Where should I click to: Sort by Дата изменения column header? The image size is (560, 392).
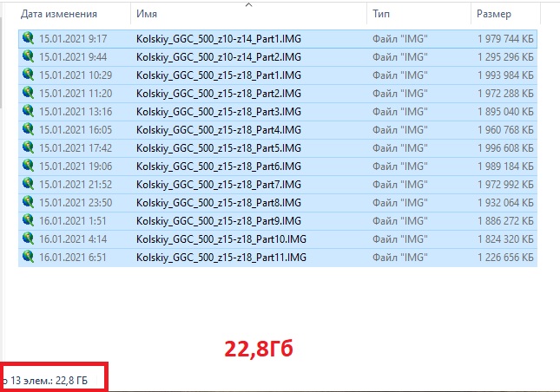tap(59, 15)
